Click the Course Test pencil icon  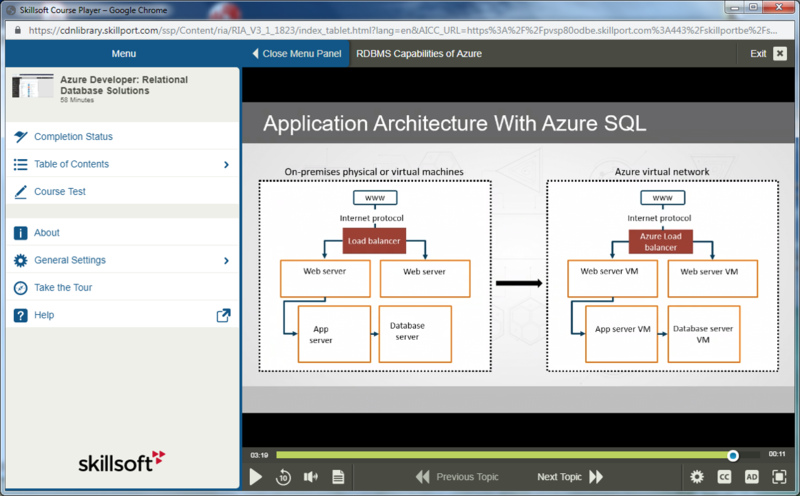[x=20, y=192]
